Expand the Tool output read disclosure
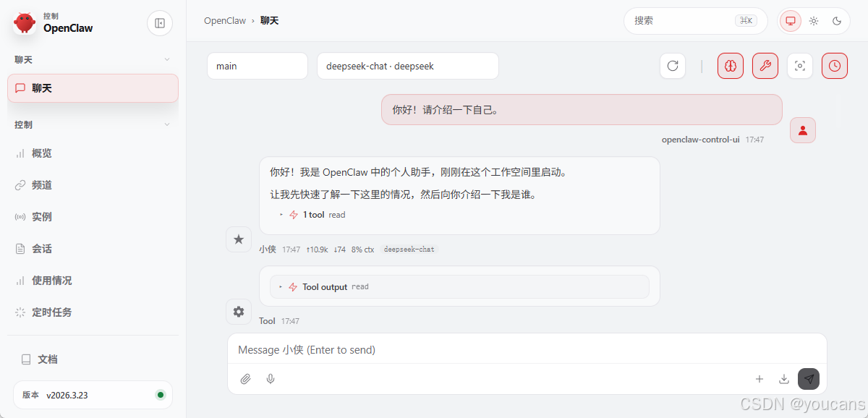868x418 pixels. pos(459,287)
